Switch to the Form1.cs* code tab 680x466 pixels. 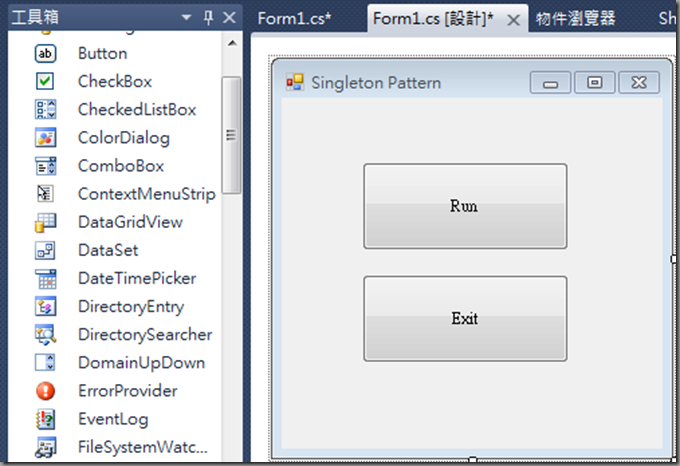coord(294,19)
